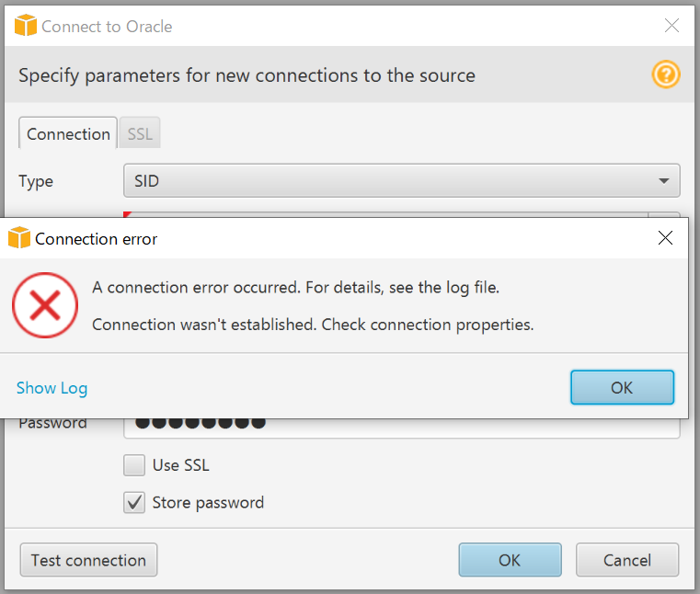Close the Connection error dialog
Screen dimensions: 700x594
click(665, 238)
